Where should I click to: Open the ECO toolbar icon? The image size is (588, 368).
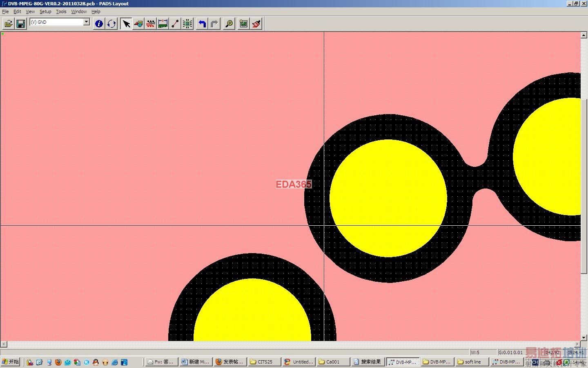coord(175,24)
